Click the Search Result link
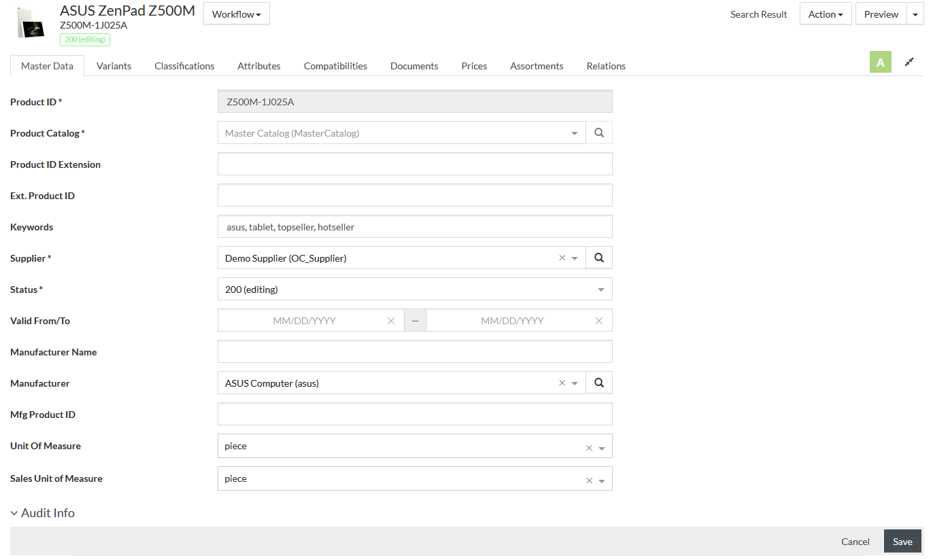Viewport: 933px width, 560px height. (x=759, y=14)
